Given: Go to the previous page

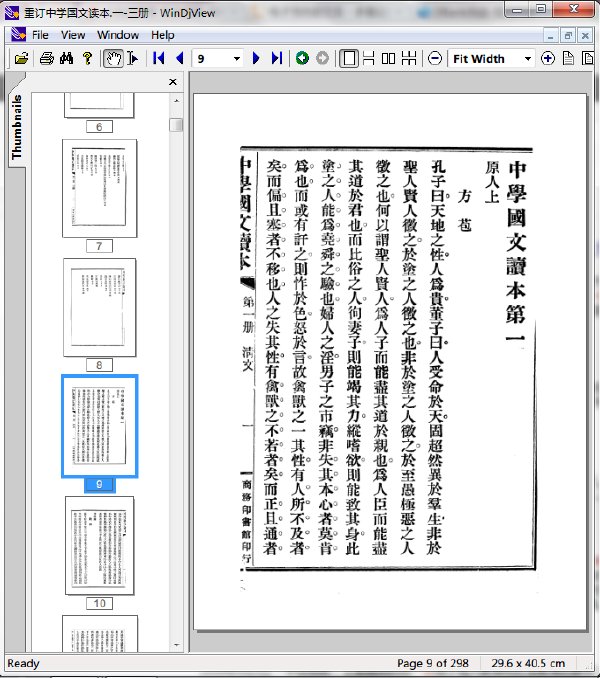Looking at the screenshot, I should click(x=180, y=58).
